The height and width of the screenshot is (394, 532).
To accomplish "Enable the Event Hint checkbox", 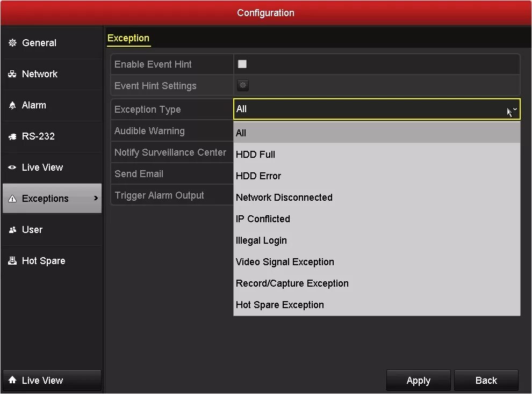I will pos(242,64).
